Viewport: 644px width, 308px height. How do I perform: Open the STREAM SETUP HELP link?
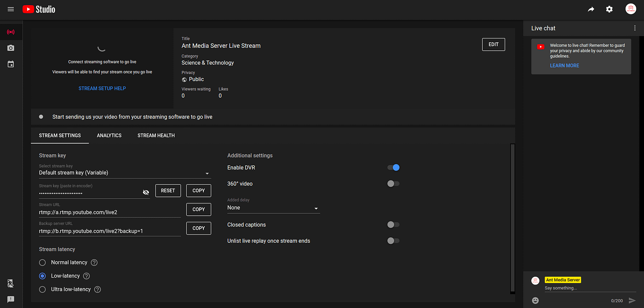[x=102, y=88]
